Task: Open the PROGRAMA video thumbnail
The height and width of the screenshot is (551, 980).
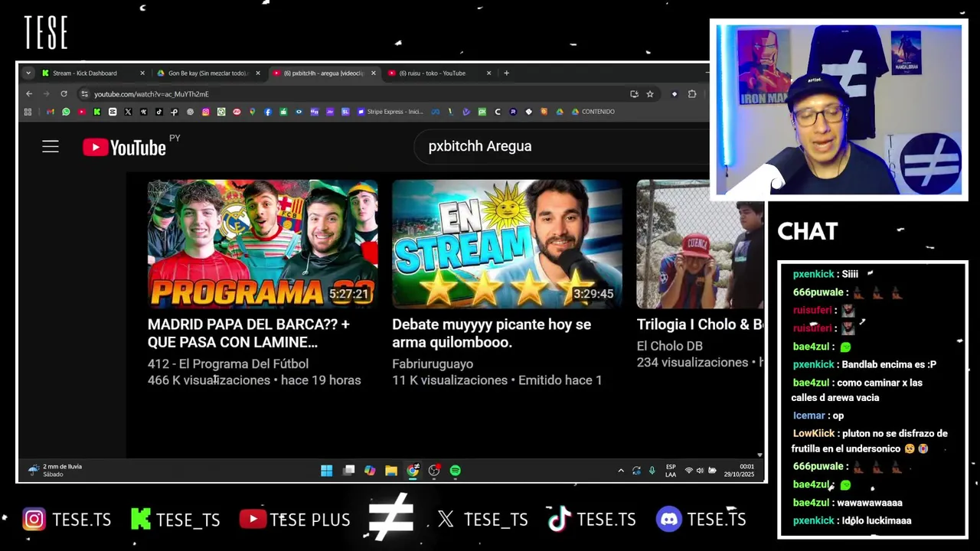Action: [x=263, y=244]
